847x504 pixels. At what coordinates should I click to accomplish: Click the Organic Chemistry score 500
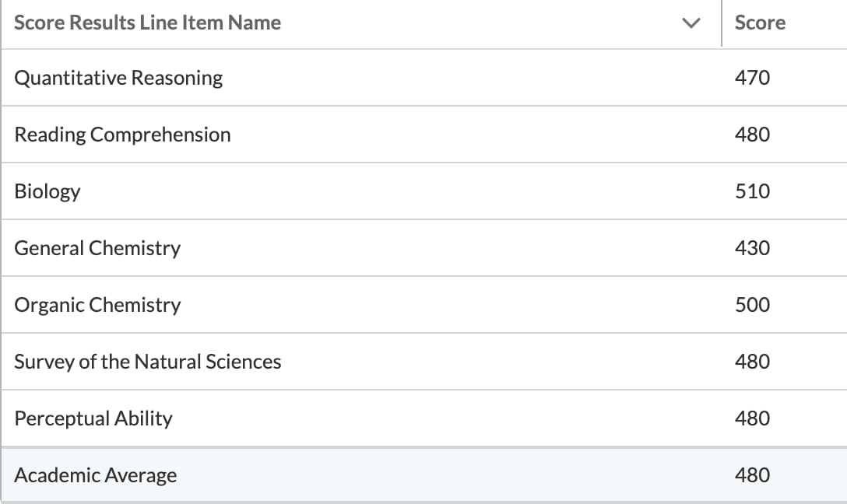tap(752, 305)
